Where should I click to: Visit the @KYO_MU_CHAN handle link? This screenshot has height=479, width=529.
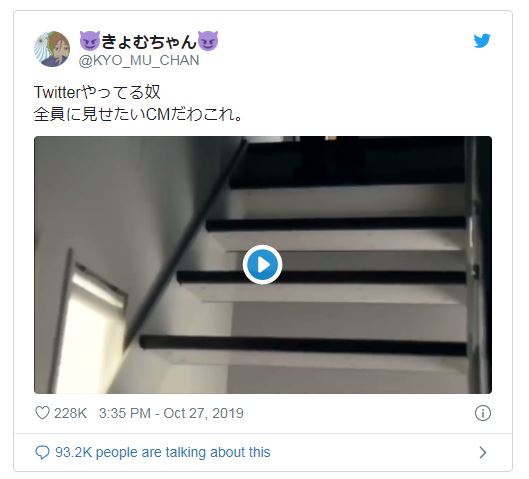(x=139, y=60)
